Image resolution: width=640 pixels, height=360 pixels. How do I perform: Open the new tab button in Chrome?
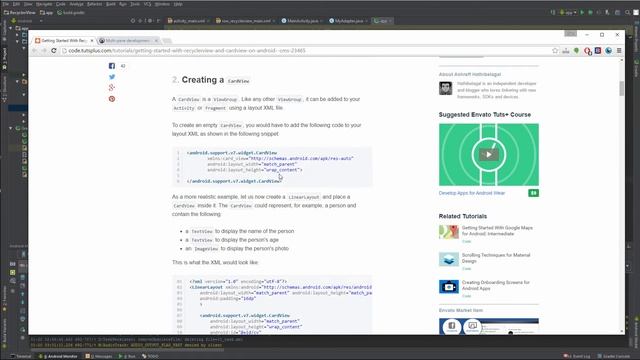pos(167,41)
